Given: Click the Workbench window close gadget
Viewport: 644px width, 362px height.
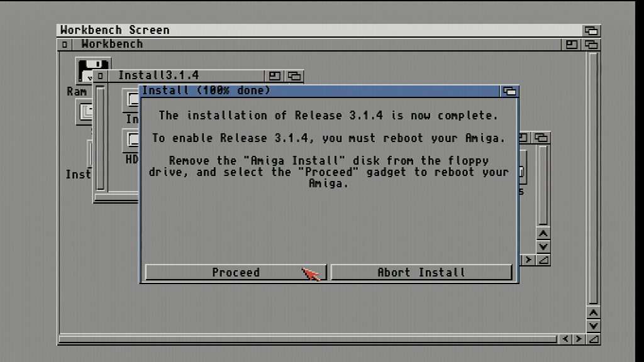Looking at the screenshot, I should point(65,45).
